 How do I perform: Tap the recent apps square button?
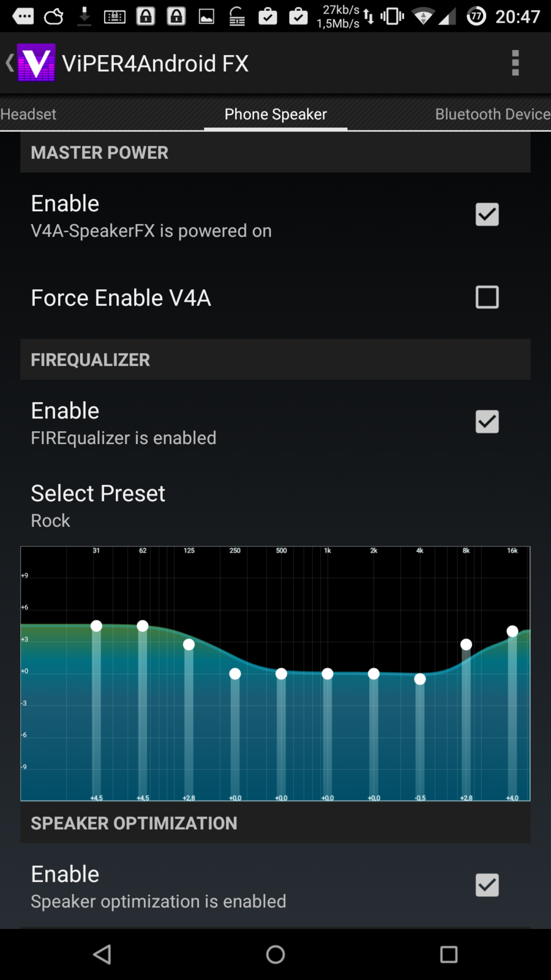coord(449,954)
